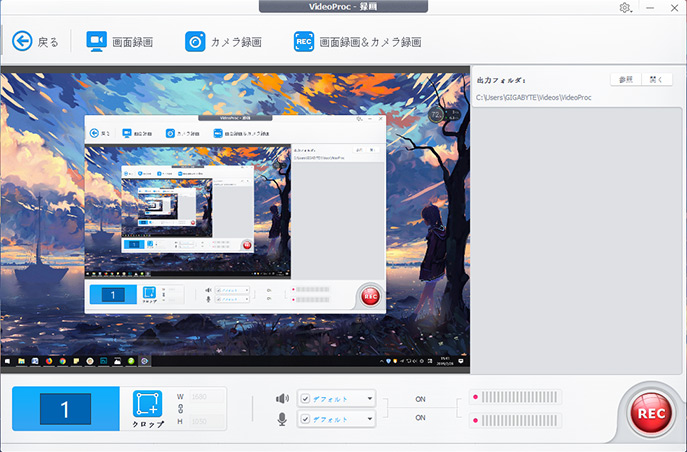Click the microphone icon
687x452 pixels.
pyautogui.click(x=282, y=419)
